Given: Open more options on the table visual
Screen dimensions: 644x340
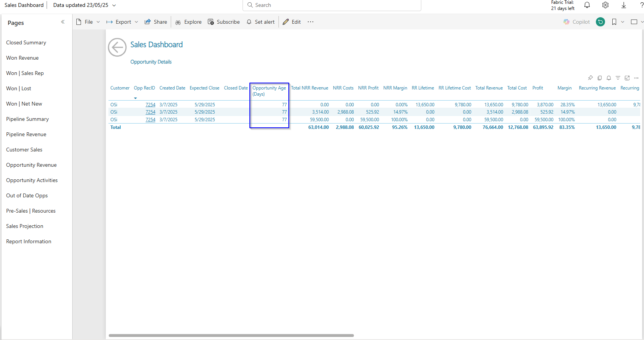Looking at the screenshot, I should pyautogui.click(x=636, y=78).
